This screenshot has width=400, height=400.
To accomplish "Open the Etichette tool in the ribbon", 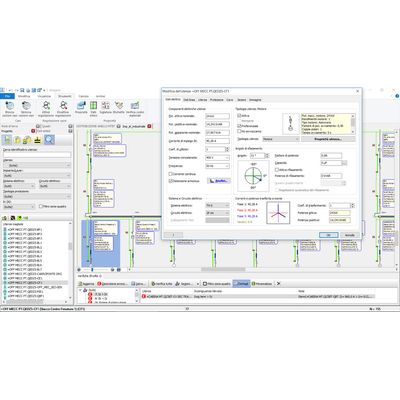I will 119,107.
